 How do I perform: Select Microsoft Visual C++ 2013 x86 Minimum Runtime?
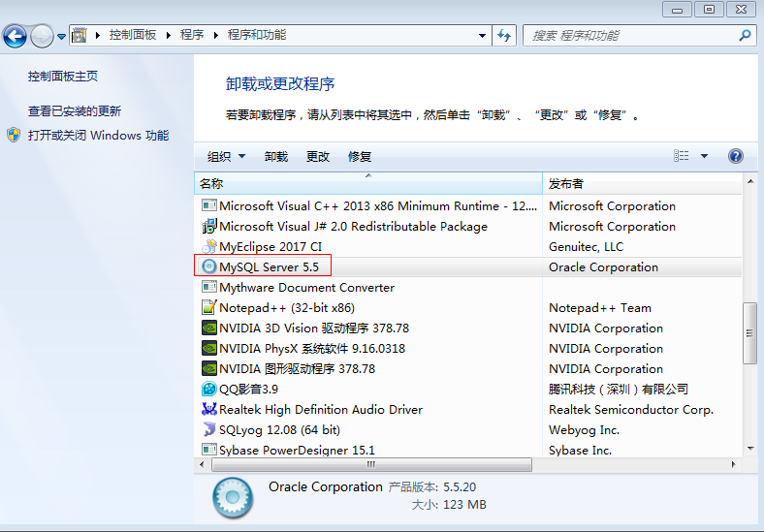(378, 206)
